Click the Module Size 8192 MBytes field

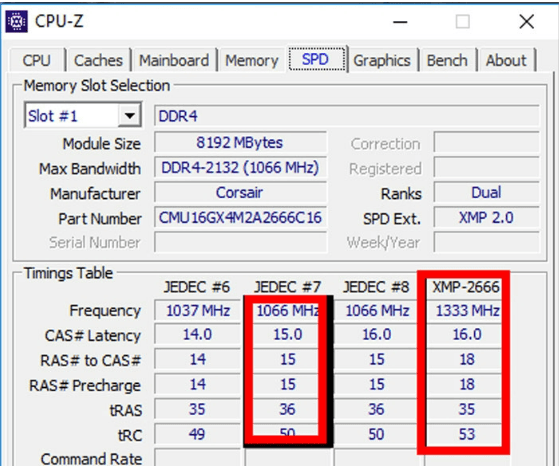(240, 143)
